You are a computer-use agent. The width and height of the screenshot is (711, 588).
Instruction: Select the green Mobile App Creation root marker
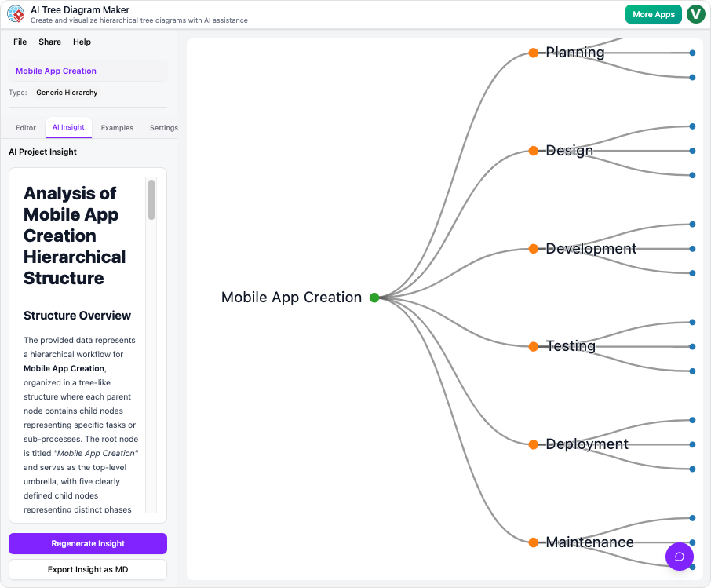[x=374, y=298]
